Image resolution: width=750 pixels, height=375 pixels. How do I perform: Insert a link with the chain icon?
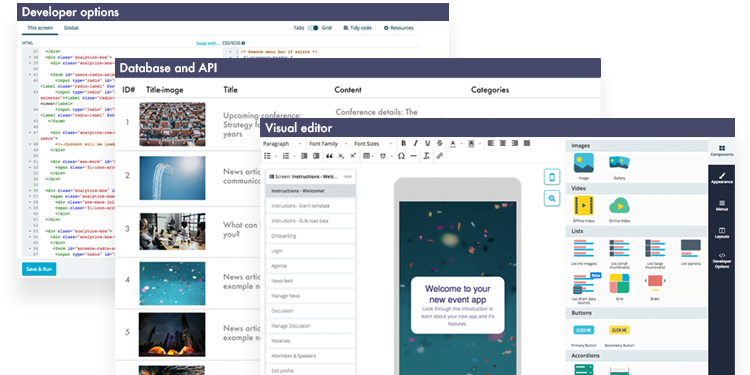click(440, 156)
